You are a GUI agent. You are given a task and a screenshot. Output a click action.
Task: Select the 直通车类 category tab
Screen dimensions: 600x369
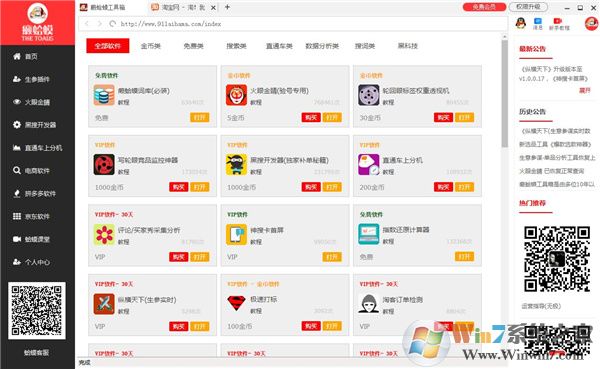tap(279, 46)
